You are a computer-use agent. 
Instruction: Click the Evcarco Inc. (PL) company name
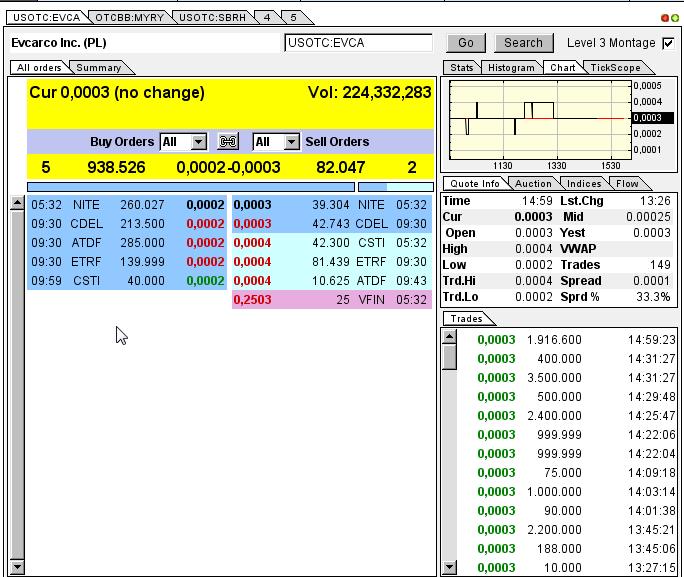pyautogui.click(x=59, y=43)
